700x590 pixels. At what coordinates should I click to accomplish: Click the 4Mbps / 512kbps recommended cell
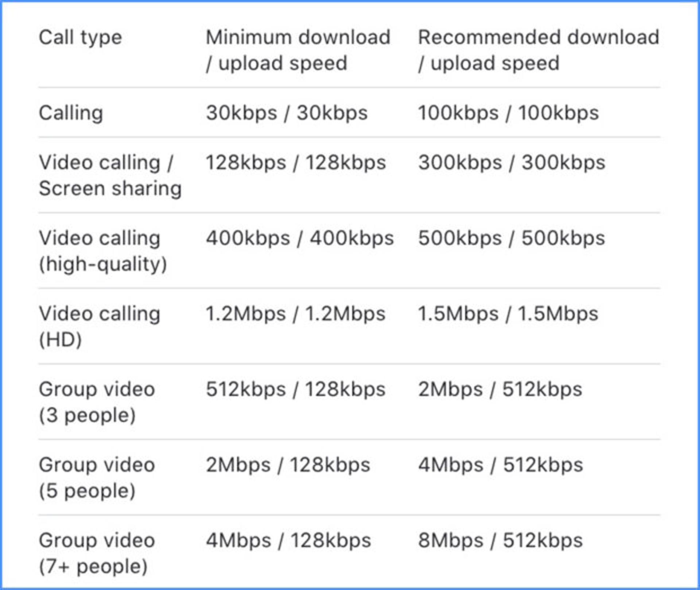(501, 465)
